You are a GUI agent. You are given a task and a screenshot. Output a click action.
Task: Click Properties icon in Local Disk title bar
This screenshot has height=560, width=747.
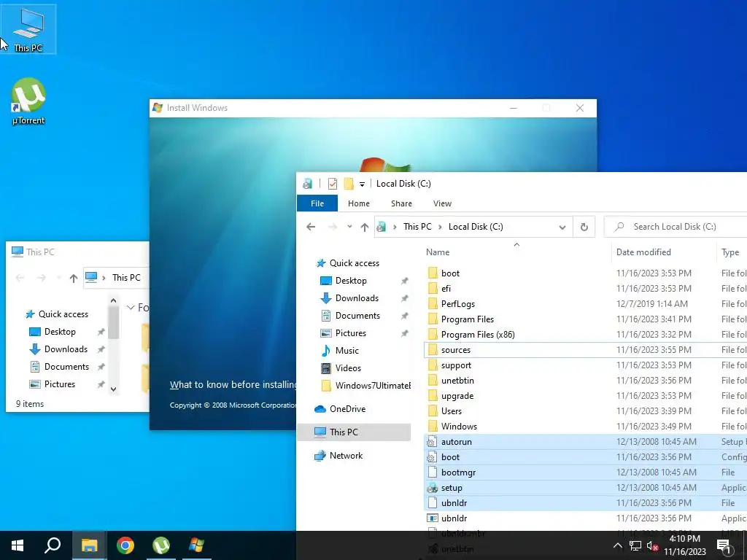click(333, 183)
